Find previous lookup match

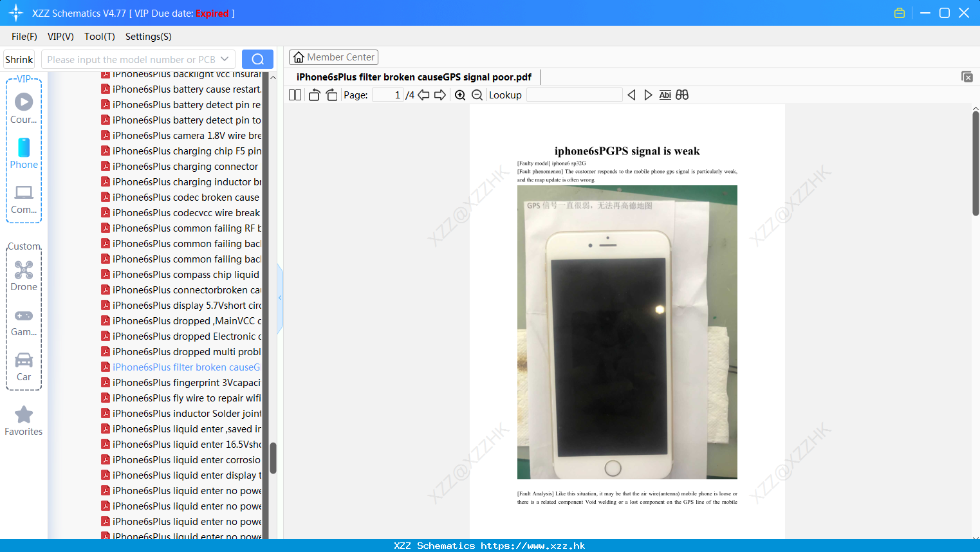tap(631, 95)
